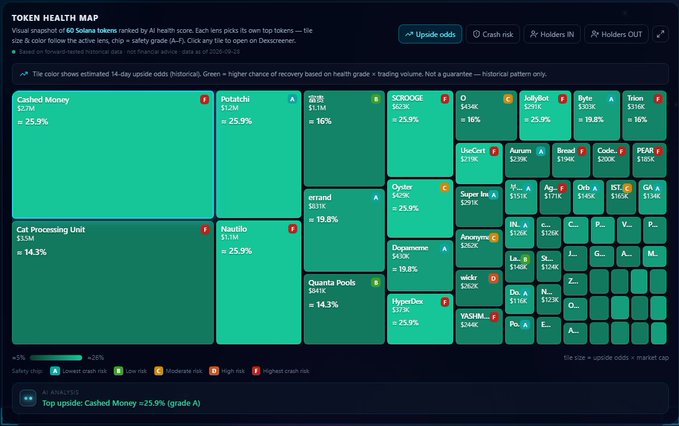Open the errand $831K tile

click(x=344, y=230)
